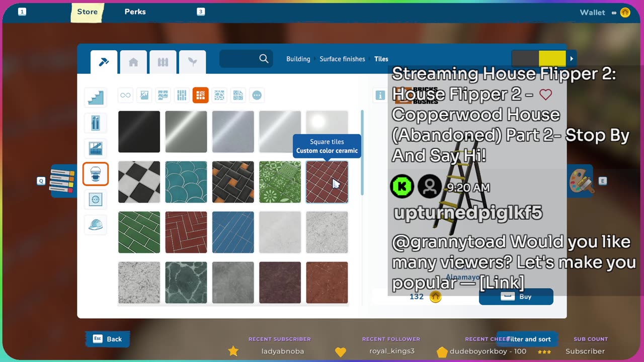Click the coin icon next to 132

click(x=436, y=297)
